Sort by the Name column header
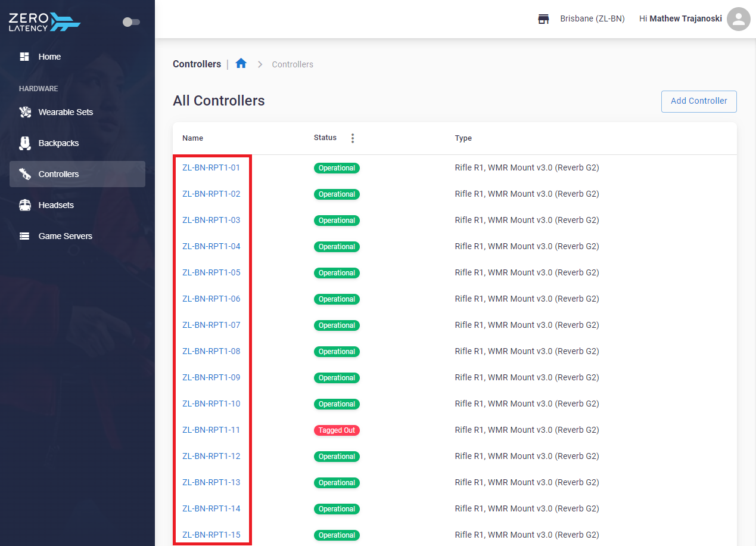This screenshot has height=546, width=756. [x=192, y=138]
